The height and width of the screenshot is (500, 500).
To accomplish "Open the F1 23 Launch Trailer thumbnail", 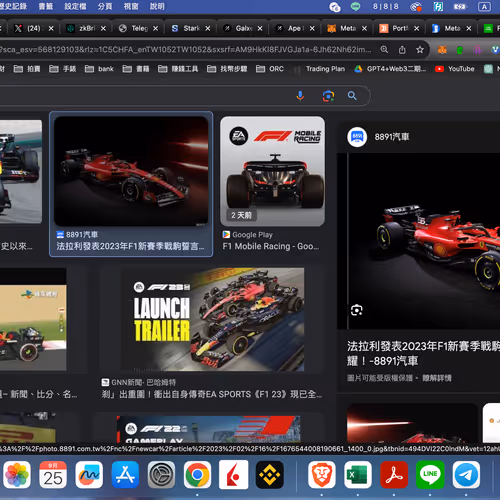I will click(212, 319).
